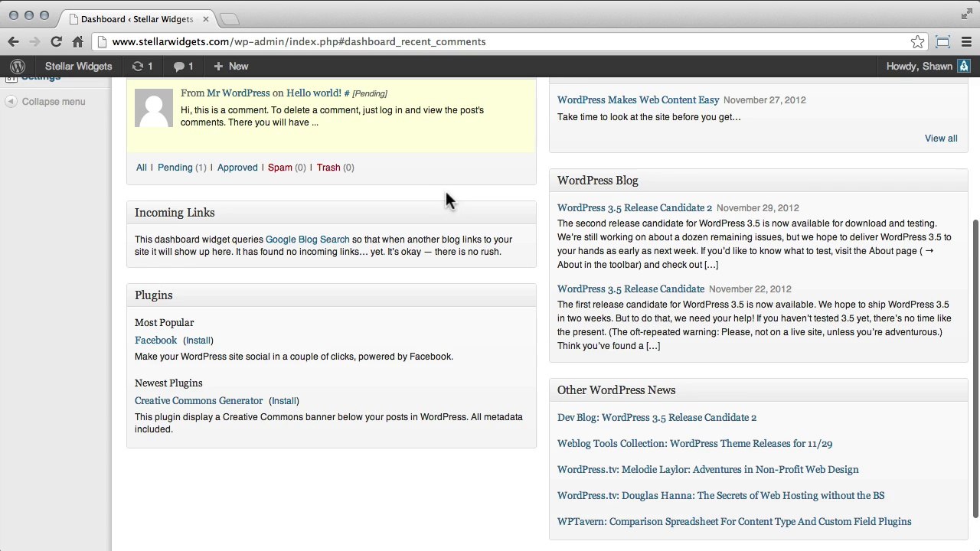Click View all drafts link

tap(941, 139)
